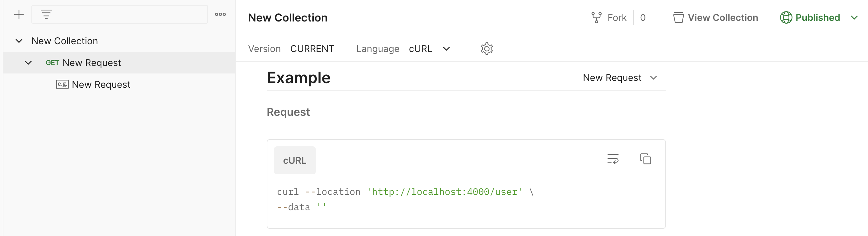Open the cURL language dropdown
This screenshot has width=868, height=236.
click(429, 49)
